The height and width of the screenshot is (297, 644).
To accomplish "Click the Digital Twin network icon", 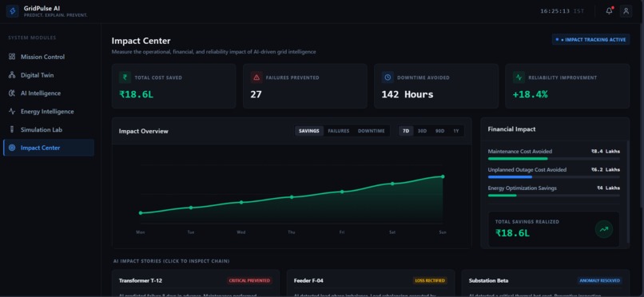I will click(x=12, y=75).
